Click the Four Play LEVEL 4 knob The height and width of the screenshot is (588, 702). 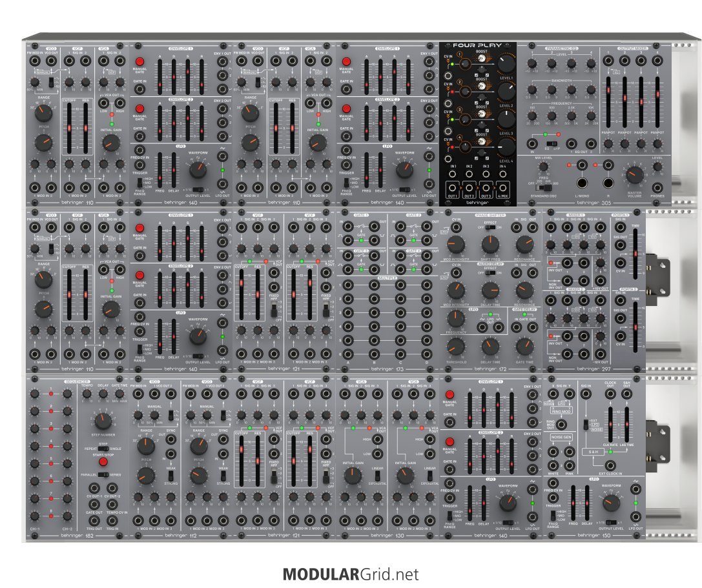[506, 147]
